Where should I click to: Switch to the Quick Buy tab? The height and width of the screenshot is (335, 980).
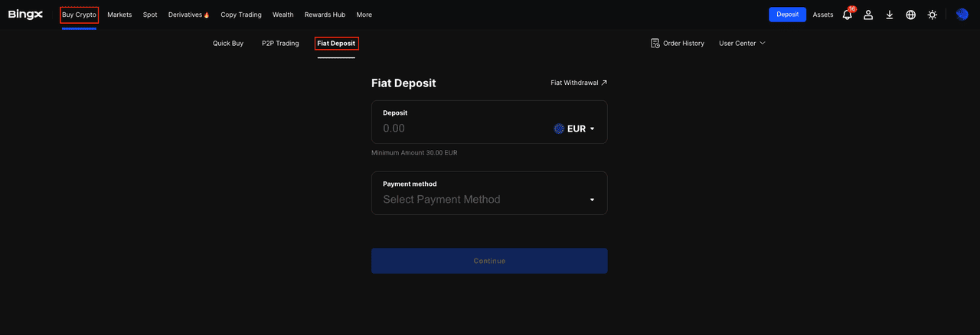228,44
